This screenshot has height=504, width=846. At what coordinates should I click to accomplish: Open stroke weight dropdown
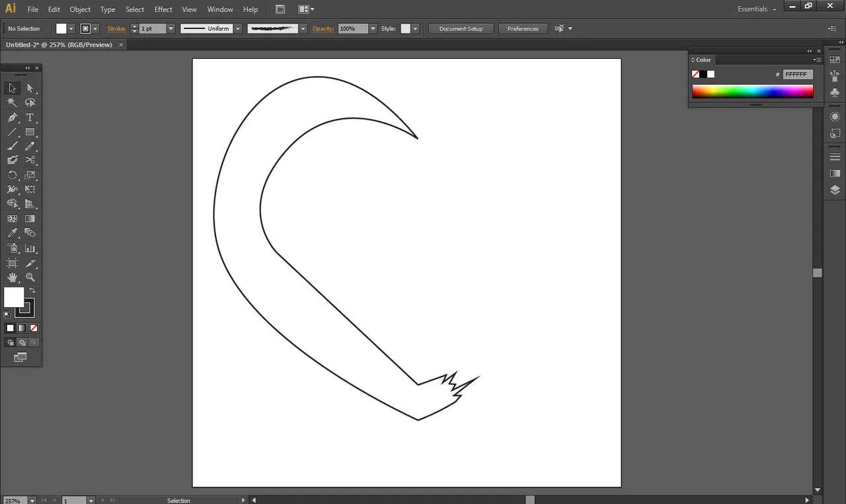point(171,28)
